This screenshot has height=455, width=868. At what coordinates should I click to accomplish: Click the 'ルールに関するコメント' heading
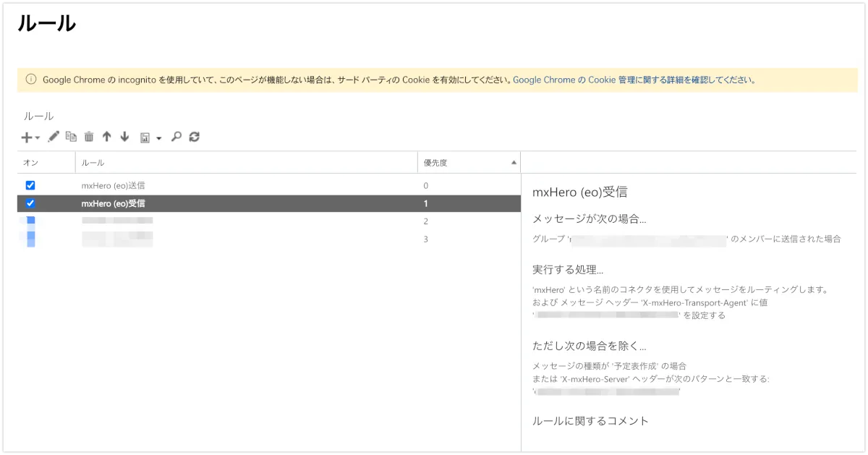[590, 420]
